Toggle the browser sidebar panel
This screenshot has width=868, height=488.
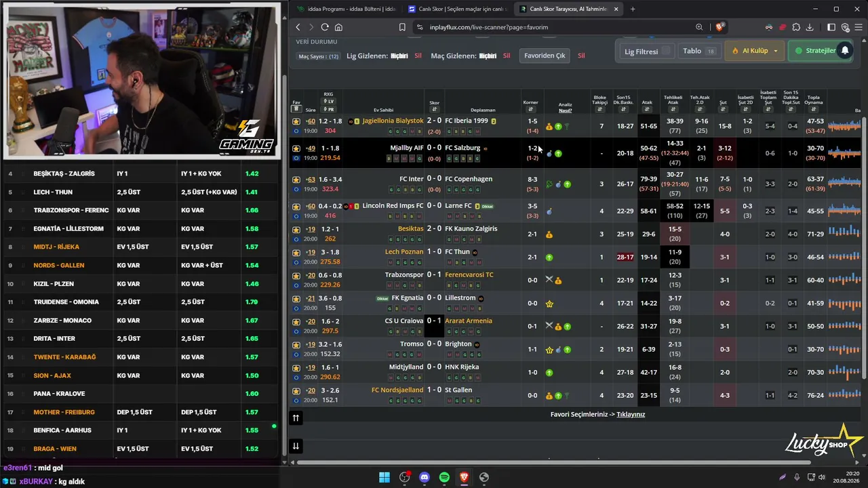tap(831, 27)
